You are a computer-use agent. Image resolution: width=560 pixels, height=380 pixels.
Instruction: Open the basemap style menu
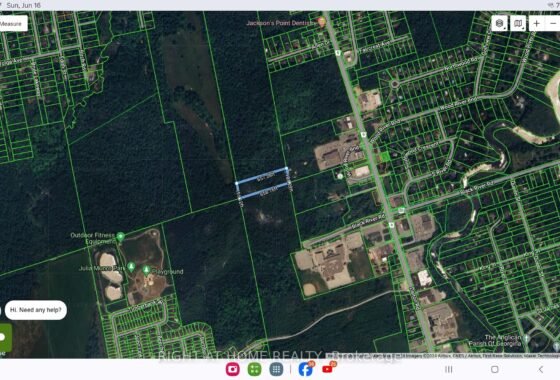[518, 24]
